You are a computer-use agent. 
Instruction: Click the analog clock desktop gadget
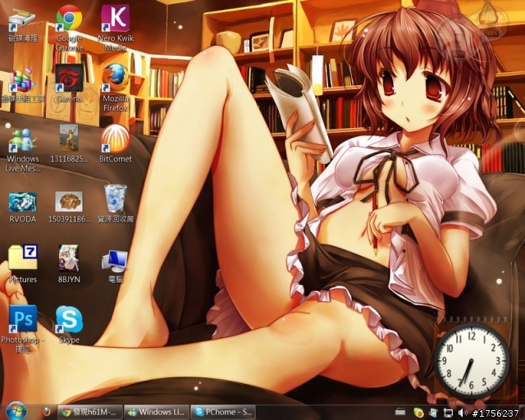point(472,361)
